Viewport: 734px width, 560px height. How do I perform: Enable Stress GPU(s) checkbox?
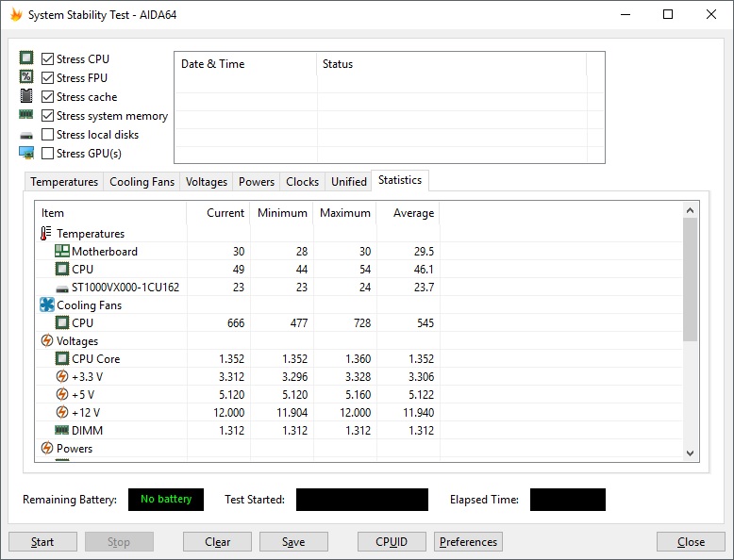coord(47,153)
